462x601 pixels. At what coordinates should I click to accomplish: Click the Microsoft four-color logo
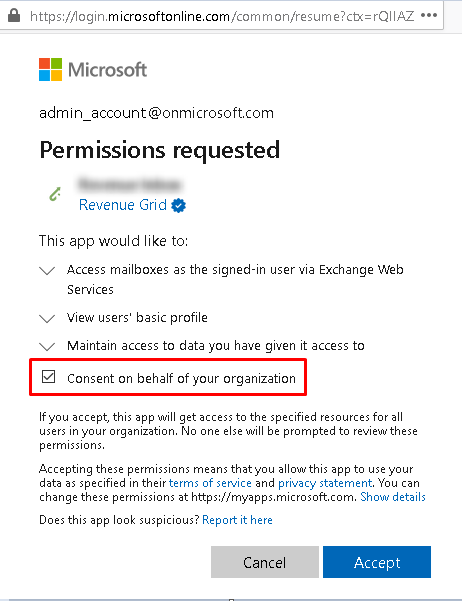(x=50, y=69)
